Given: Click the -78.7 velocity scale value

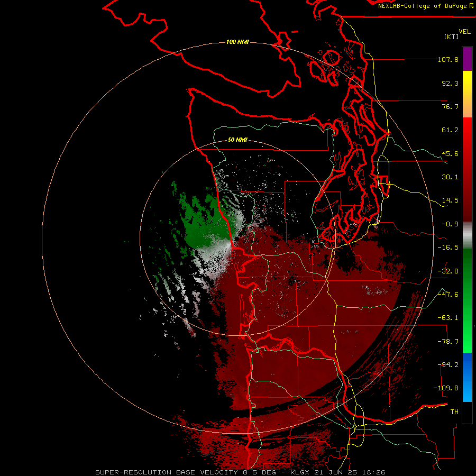Looking at the screenshot, I should (448, 342).
